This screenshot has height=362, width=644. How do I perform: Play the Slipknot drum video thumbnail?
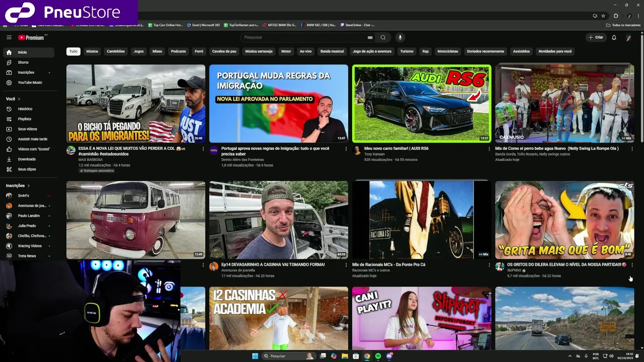[422, 318]
